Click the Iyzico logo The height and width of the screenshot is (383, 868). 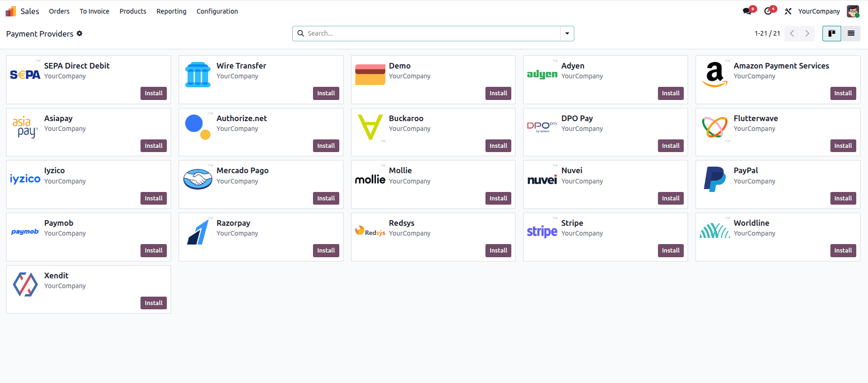pyautogui.click(x=25, y=179)
